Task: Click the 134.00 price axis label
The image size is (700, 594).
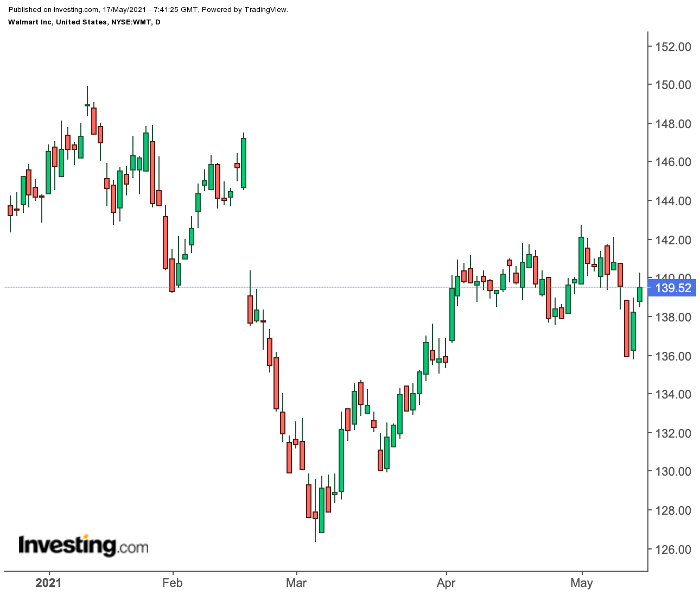Action: [x=673, y=395]
